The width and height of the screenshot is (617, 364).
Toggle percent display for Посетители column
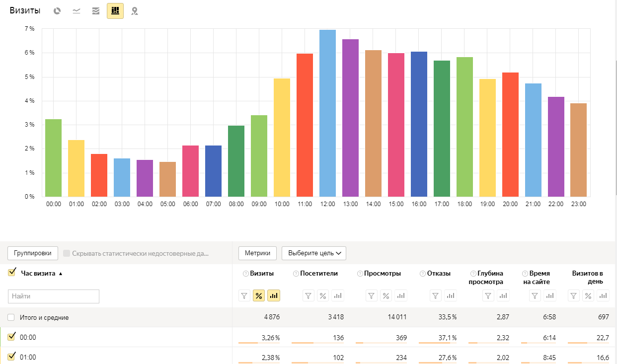coord(323,296)
